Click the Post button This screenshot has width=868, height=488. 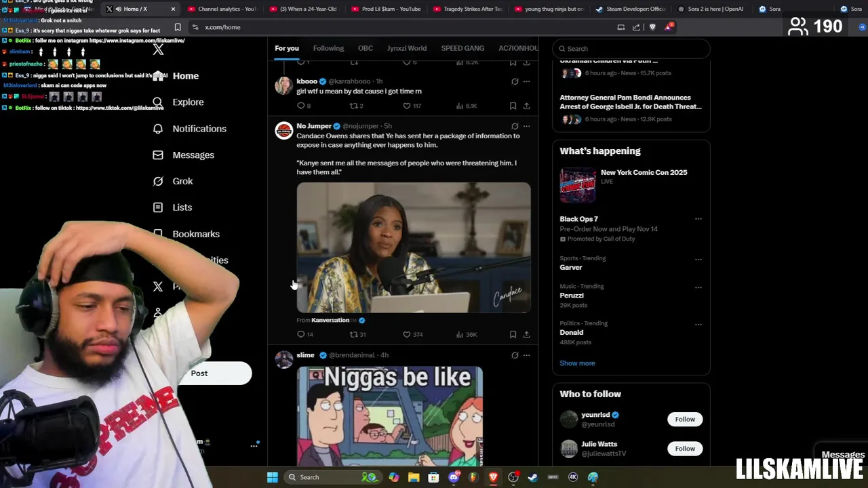(x=199, y=373)
